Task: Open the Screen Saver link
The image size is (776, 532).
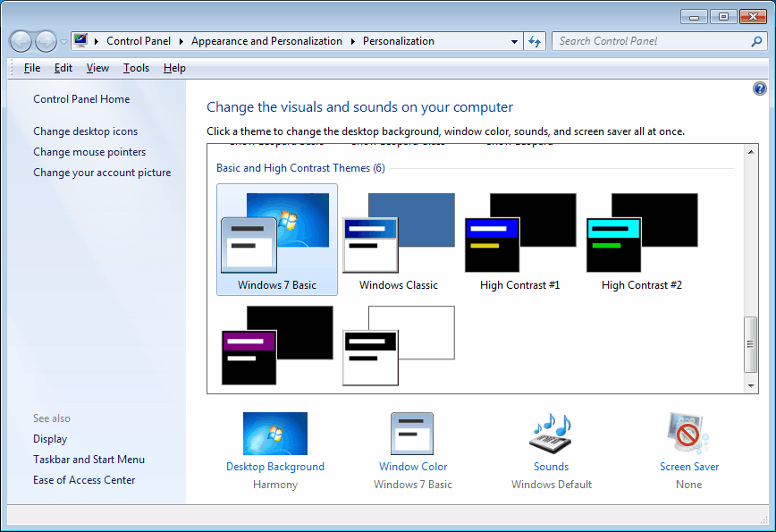Action: [x=689, y=467]
